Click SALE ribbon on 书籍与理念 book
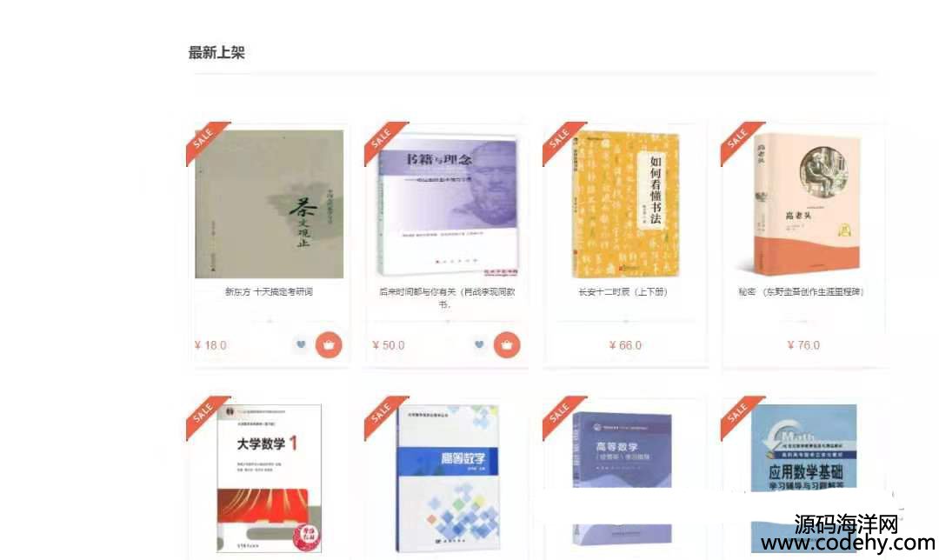939x560 pixels. tap(384, 143)
